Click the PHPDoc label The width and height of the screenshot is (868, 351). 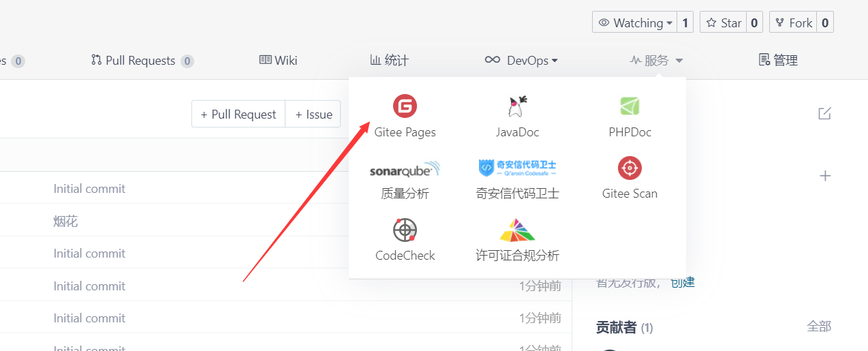point(630,132)
